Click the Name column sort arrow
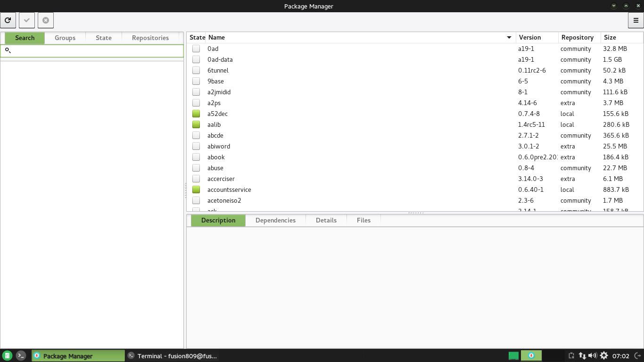The height and width of the screenshot is (362, 644). click(x=509, y=37)
